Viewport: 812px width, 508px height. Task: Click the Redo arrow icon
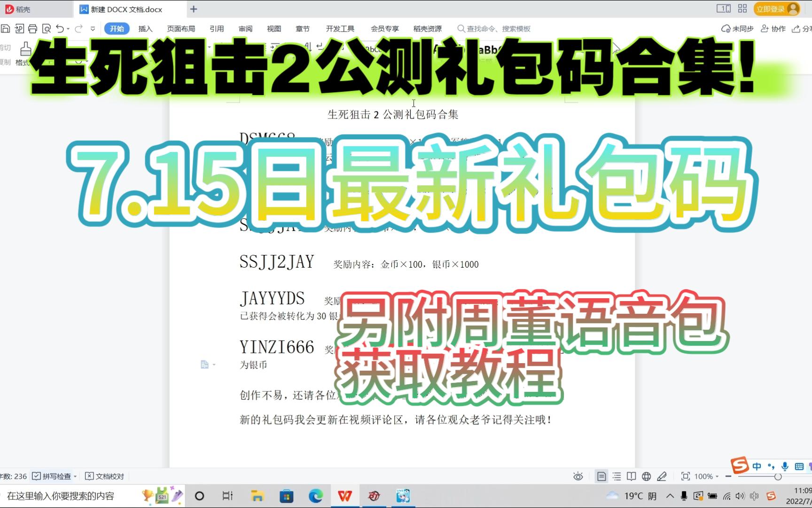point(78,29)
